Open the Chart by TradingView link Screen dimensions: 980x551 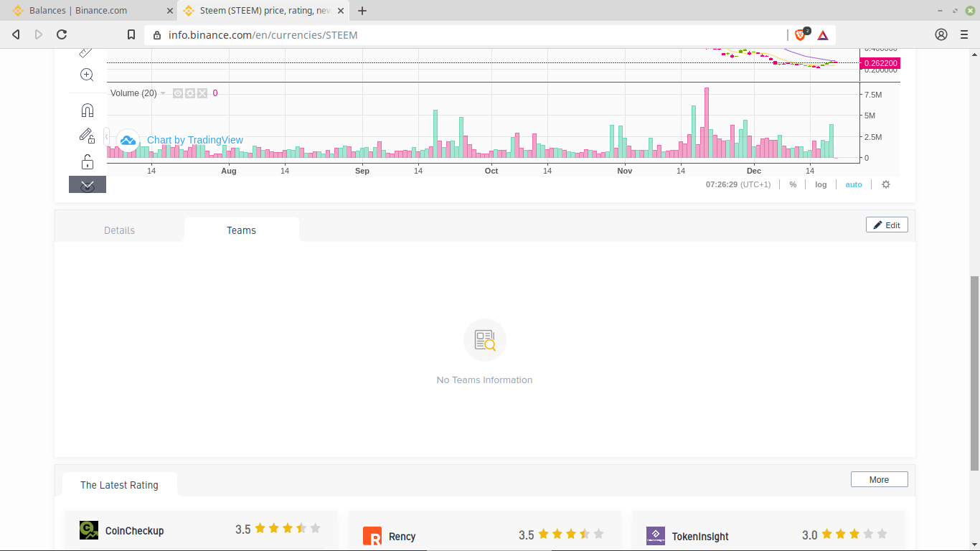tap(195, 140)
